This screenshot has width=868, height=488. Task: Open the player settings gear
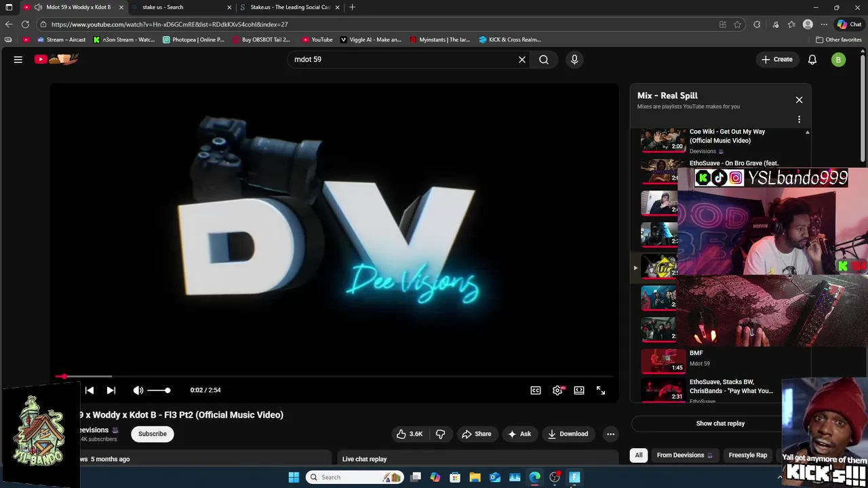coord(557,390)
